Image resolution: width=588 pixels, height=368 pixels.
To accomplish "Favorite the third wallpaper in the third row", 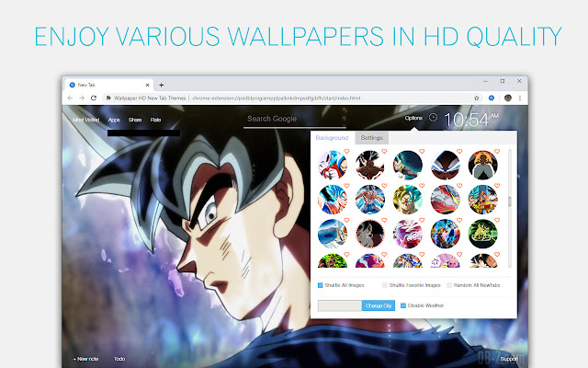I will tap(422, 220).
